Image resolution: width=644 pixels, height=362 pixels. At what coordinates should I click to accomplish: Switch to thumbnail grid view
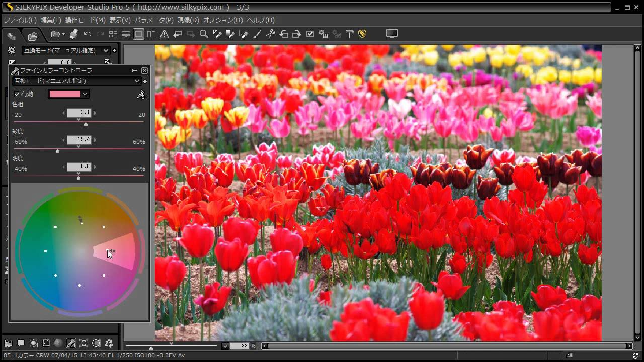point(113,34)
